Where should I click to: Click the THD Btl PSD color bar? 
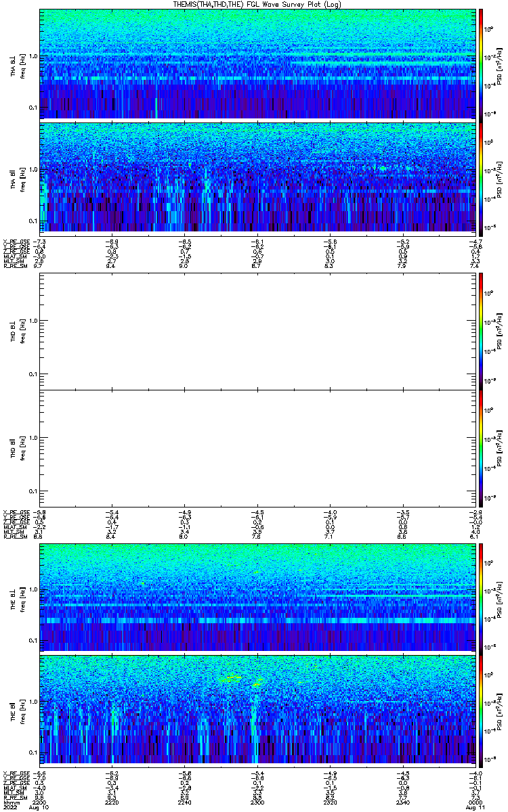(x=481, y=448)
